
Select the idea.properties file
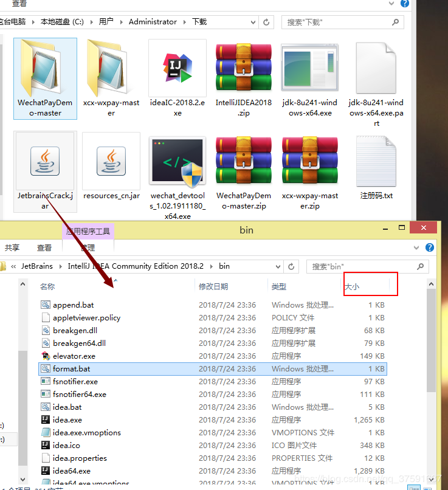click(x=80, y=458)
